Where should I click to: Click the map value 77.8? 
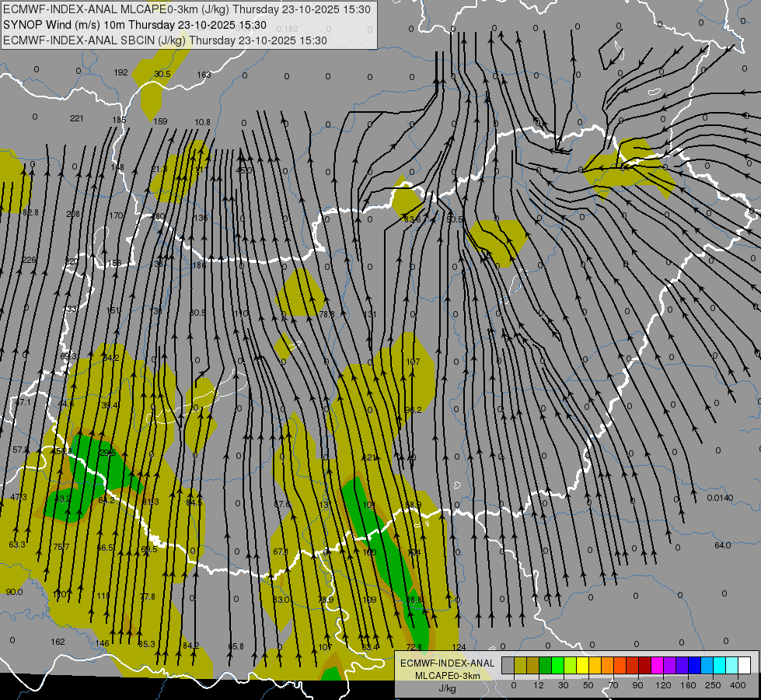point(147,596)
